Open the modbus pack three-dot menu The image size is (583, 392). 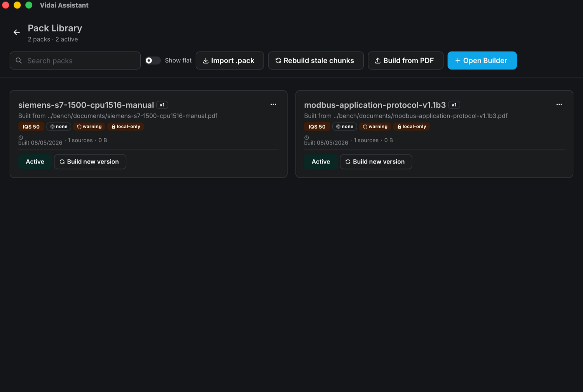click(559, 105)
